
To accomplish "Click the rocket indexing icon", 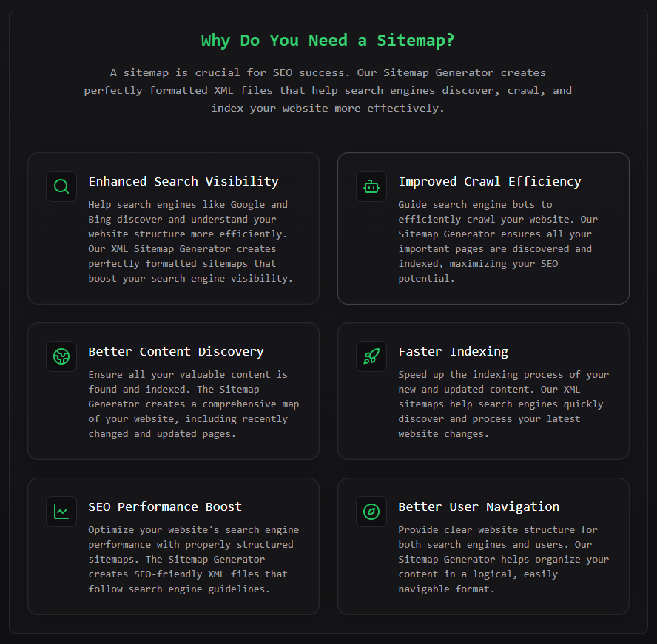I will coord(371,356).
